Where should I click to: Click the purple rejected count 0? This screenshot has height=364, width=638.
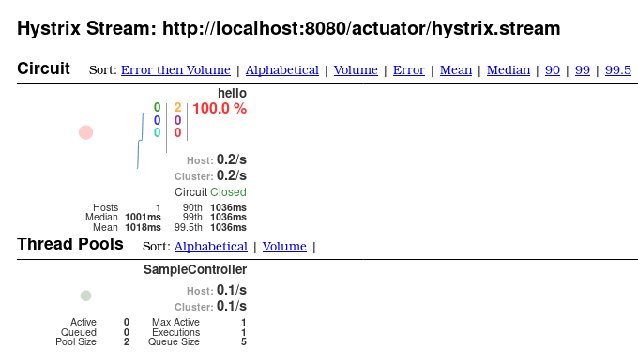178,120
